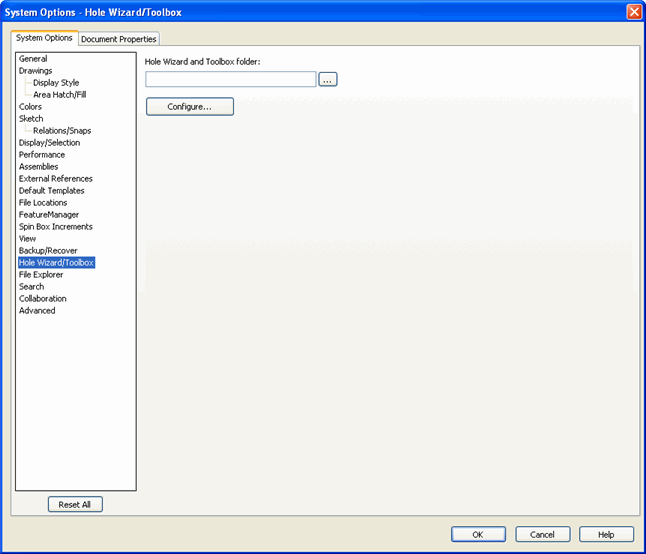Select FeatureManager options
The height and width of the screenshot is (554, 646).
(49, 214)
